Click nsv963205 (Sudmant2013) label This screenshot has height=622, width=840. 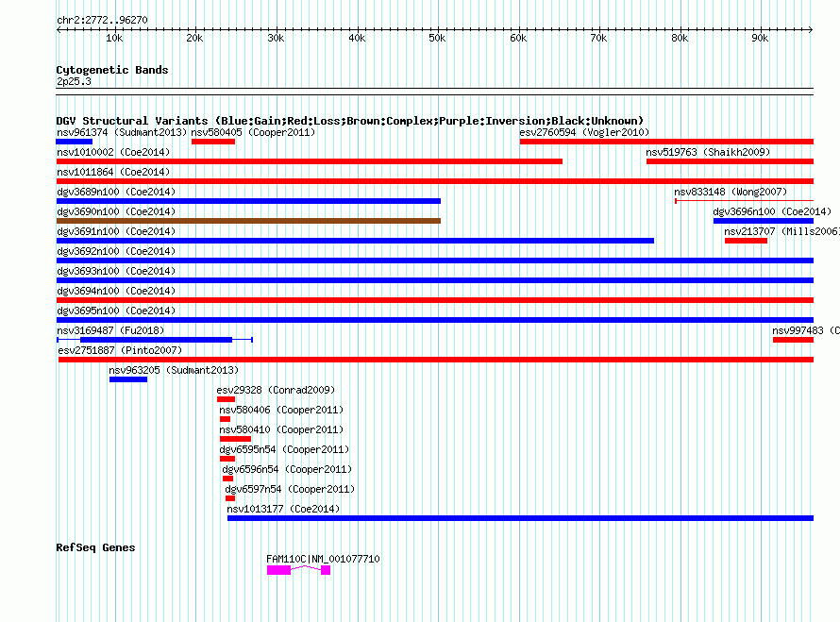[174, 370]
